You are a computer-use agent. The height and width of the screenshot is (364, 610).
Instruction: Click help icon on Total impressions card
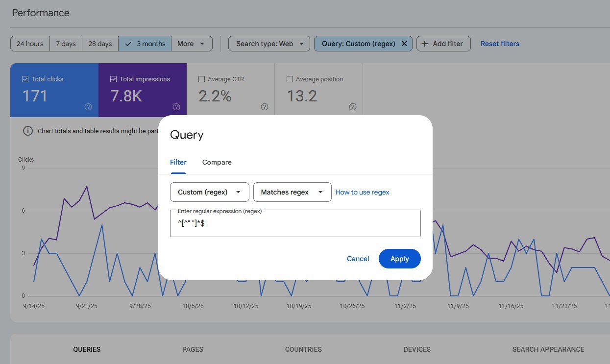click(x=176, y=107)
